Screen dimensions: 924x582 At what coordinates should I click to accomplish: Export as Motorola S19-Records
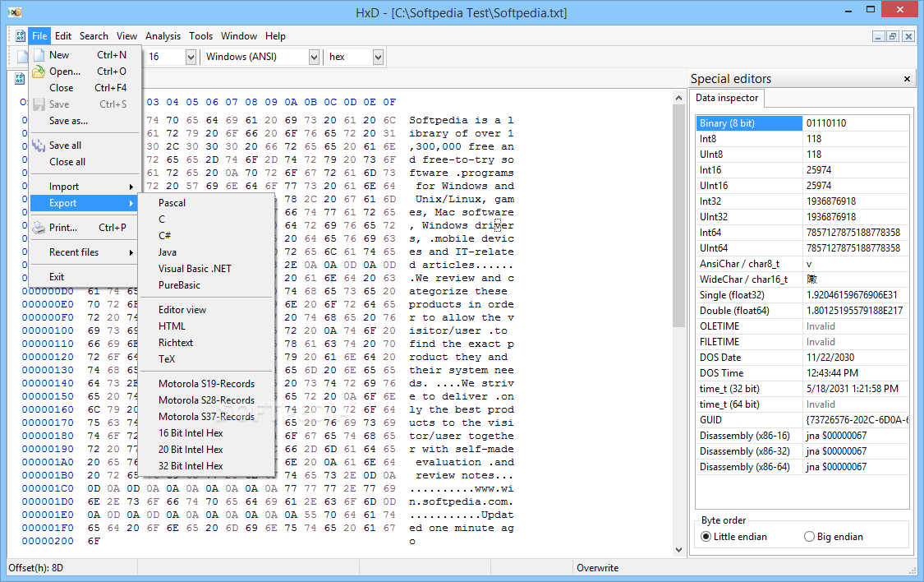pyautogui.click(x=206, y=384)
